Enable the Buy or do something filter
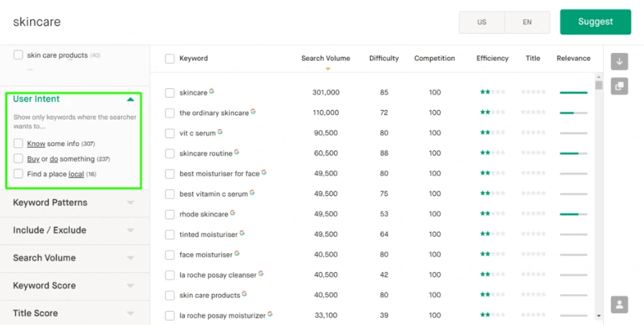This screenshot has width=644, height=325. point(18,158)
